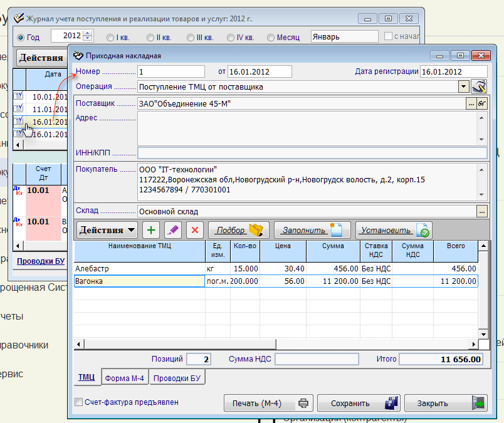Viewport: 504px width, 423px height.
Task: Open the Подбор folder selection button
Action: [x=239, y=230]
